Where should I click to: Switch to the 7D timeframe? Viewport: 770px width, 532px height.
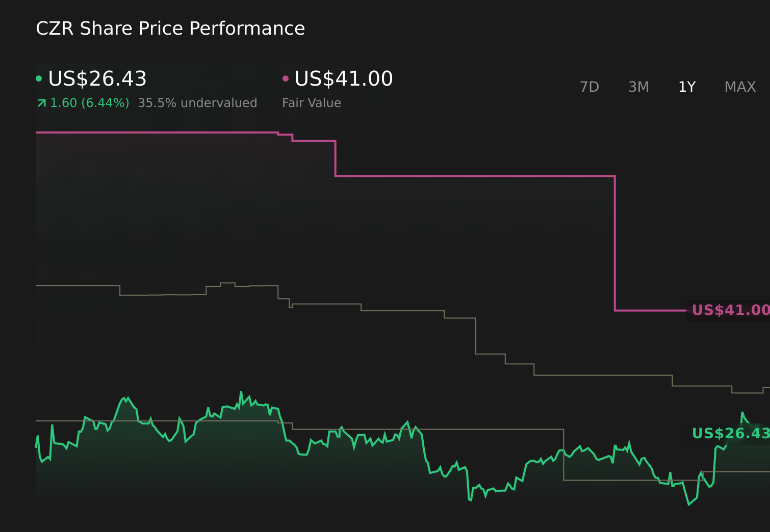(x=589, y=87)
